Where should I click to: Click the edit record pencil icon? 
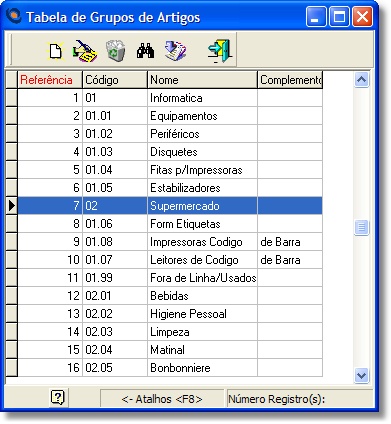[85, 51]
